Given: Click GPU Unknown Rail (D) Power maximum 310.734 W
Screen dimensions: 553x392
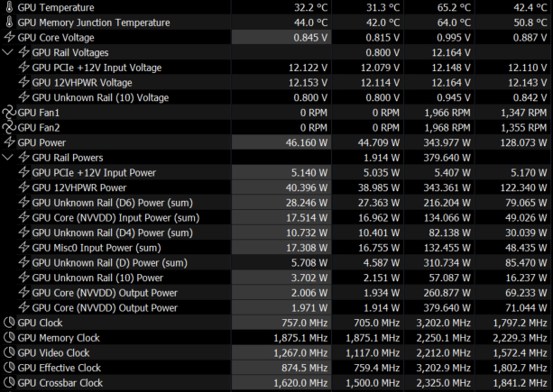Looking at the screenshot, I should 447,263.
